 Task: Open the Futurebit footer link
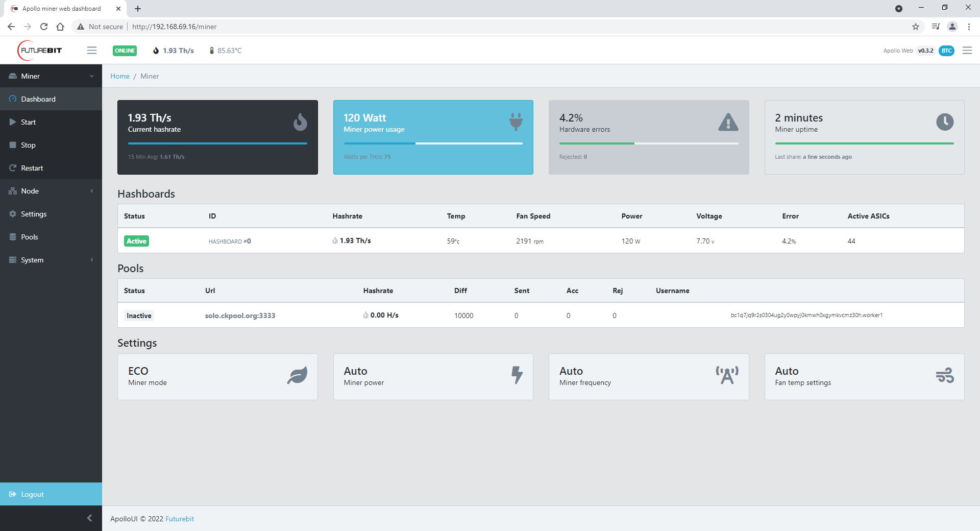[180, 519]
